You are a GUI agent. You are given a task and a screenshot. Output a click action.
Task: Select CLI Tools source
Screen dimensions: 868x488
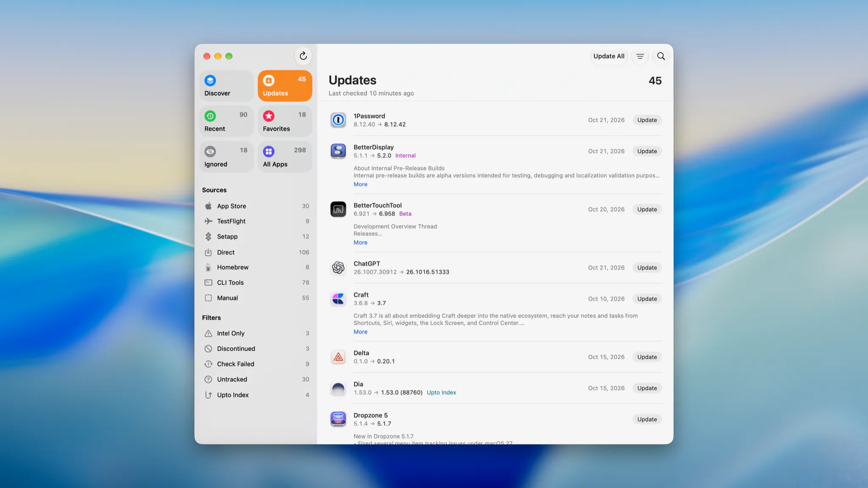[256, 283]
